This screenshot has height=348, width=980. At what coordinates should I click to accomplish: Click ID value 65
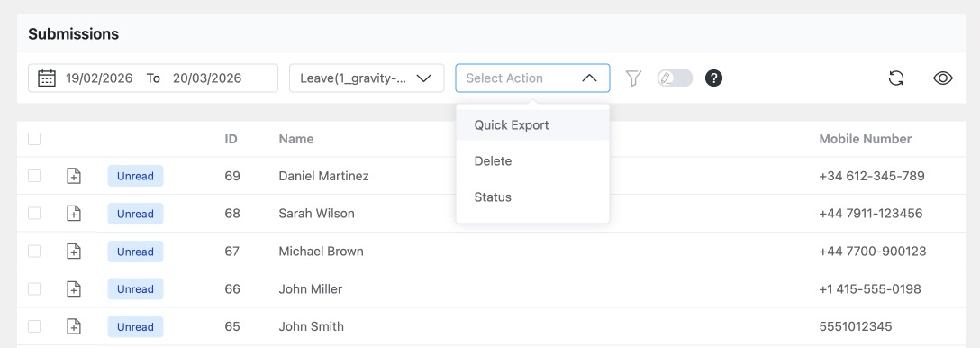click(x=232, y=326)
